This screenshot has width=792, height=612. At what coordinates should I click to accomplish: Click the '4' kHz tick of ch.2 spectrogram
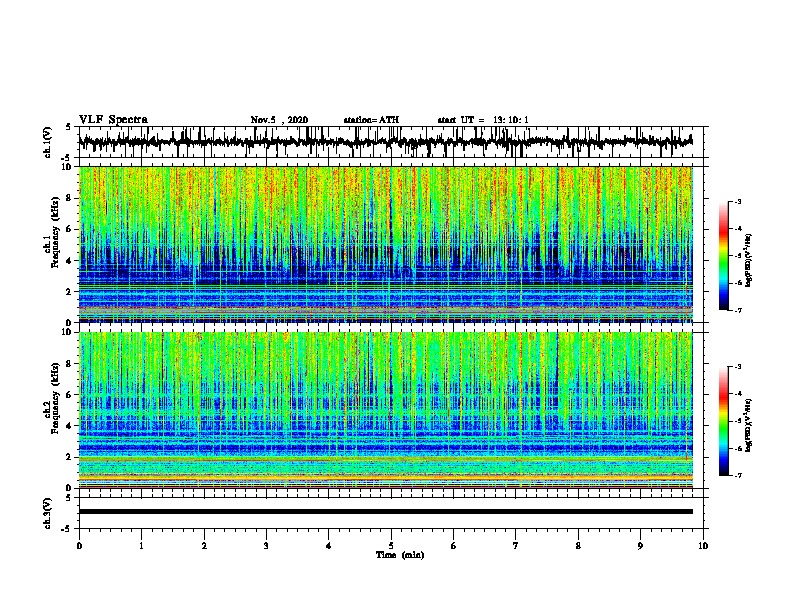pyautogui.click(x=70, y=426)
